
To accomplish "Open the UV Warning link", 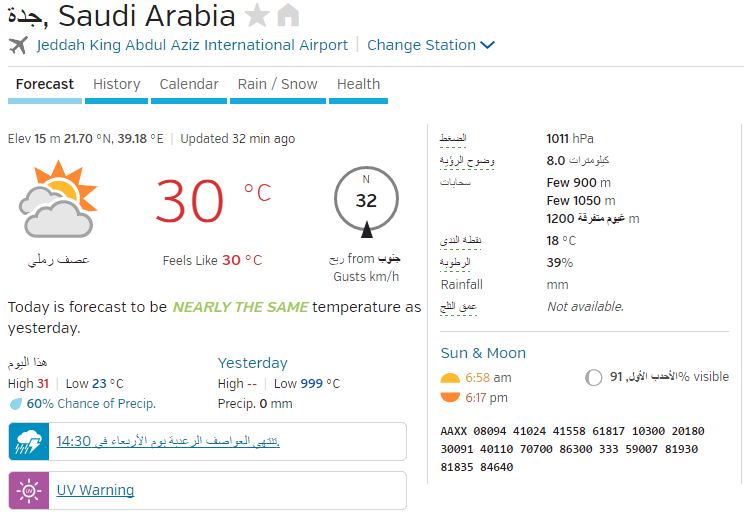I will pyautogui.click(x=95, y=490).
